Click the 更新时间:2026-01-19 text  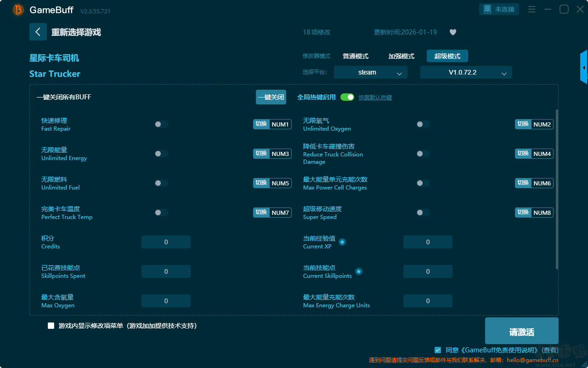pos(405,32)
